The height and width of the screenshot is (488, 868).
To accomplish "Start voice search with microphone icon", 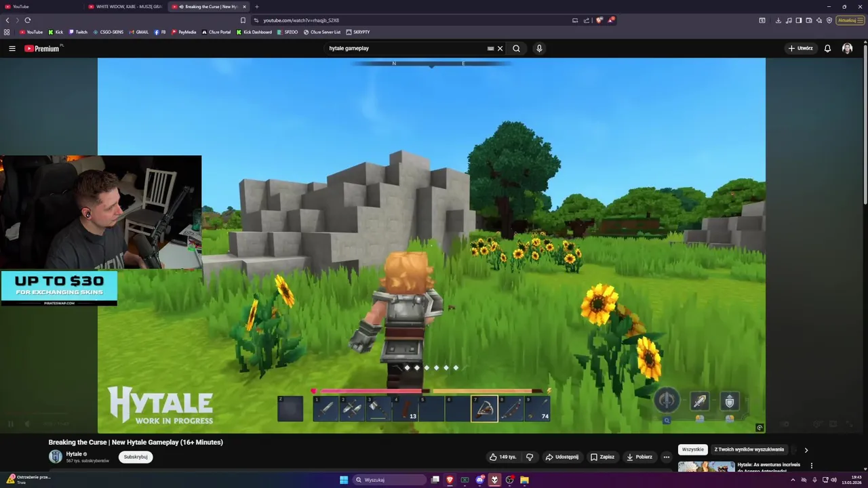I will pos(539,48).
